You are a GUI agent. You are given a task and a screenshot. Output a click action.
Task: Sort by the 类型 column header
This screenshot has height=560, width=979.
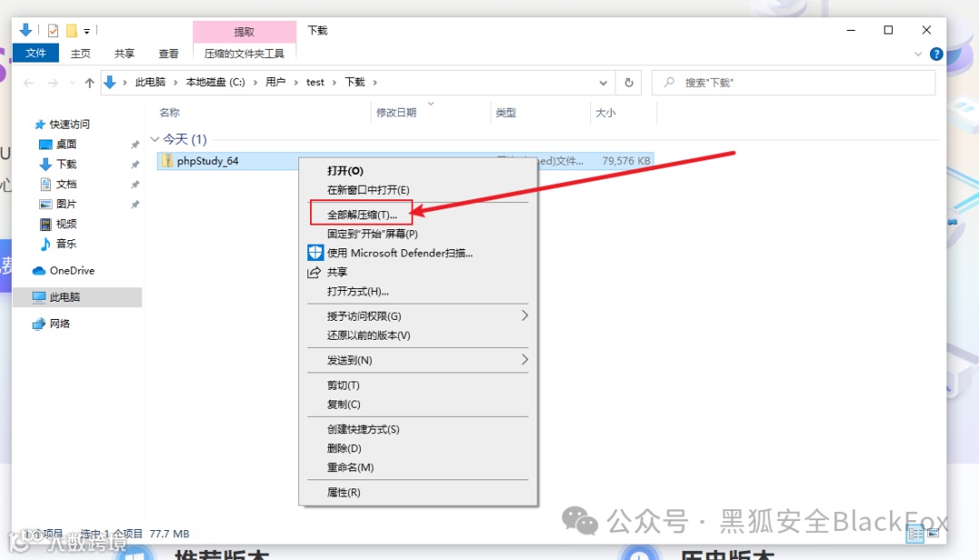(506, 112)
